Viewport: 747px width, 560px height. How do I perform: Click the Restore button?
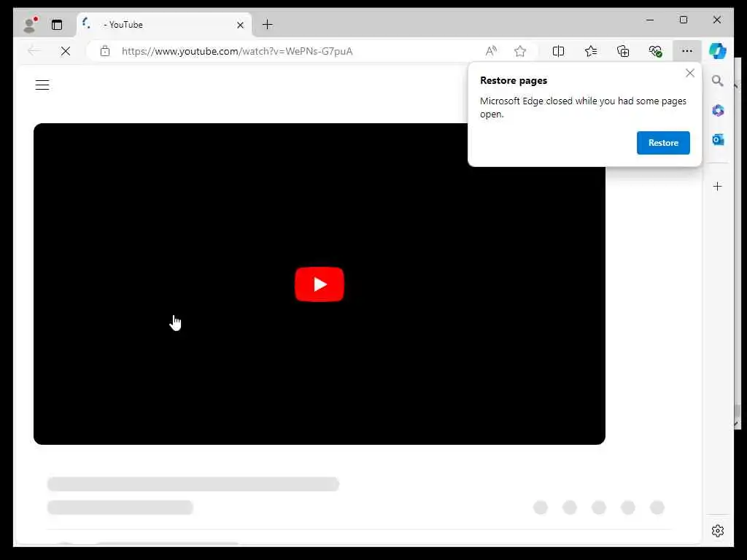663,143
